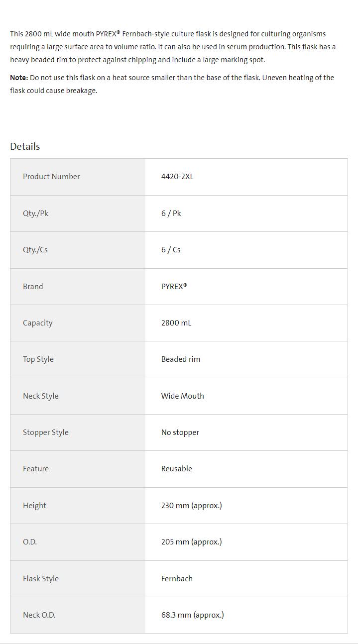Image resolution: width=358 pixels, height=644 pixels.
Task: Select the Flask Style label cell
Action: (x=41, y=579)
